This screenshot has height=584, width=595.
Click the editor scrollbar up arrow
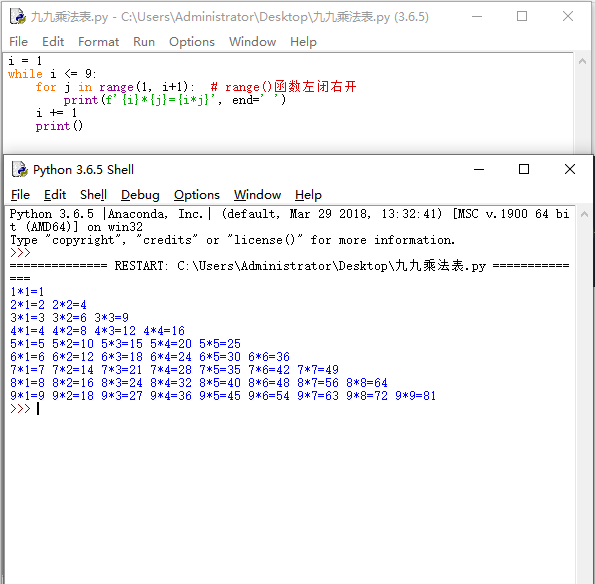[x=582, y=61]
